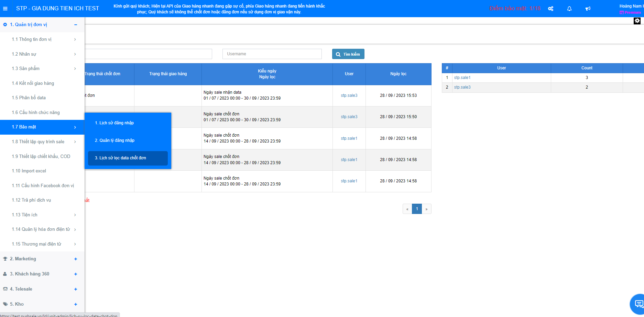Expand the Khách hàng 360 section
The height and width of the screenshot is (317, 644).
[x=76, y=274]
